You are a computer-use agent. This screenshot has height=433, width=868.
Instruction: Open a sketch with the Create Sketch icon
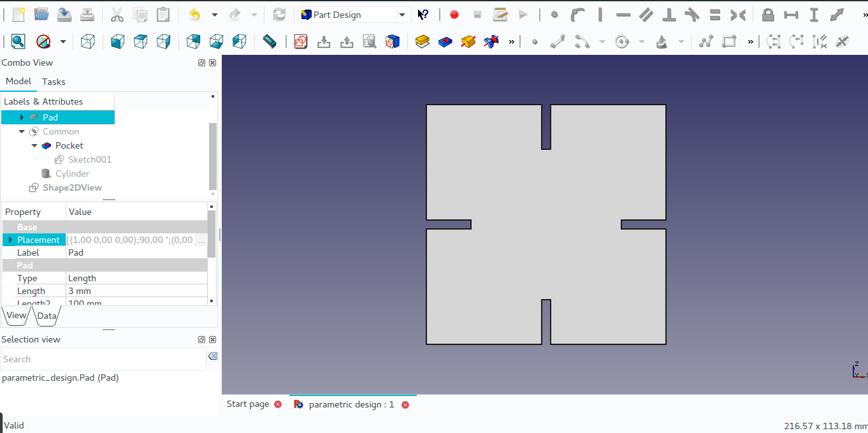300,41
